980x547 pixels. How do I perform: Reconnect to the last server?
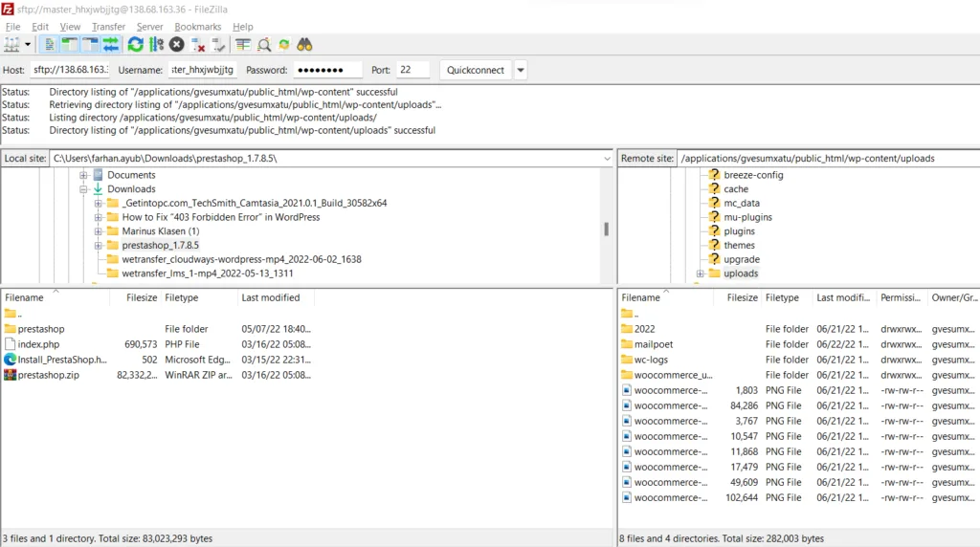pos(219,44)
